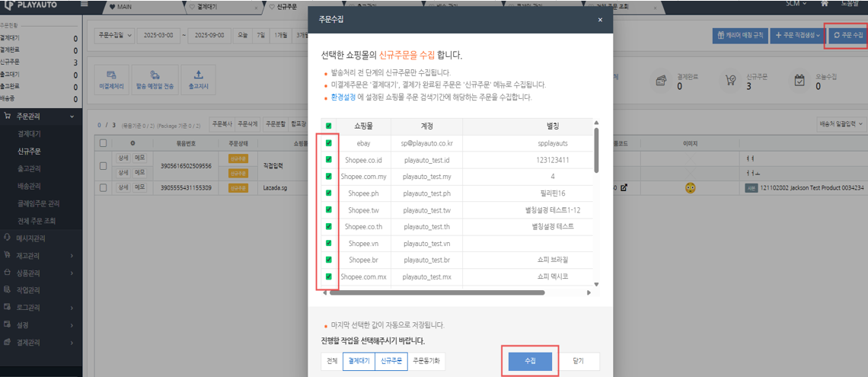Uncheck the Shopee.ph row checkbox

click(328, 193)
